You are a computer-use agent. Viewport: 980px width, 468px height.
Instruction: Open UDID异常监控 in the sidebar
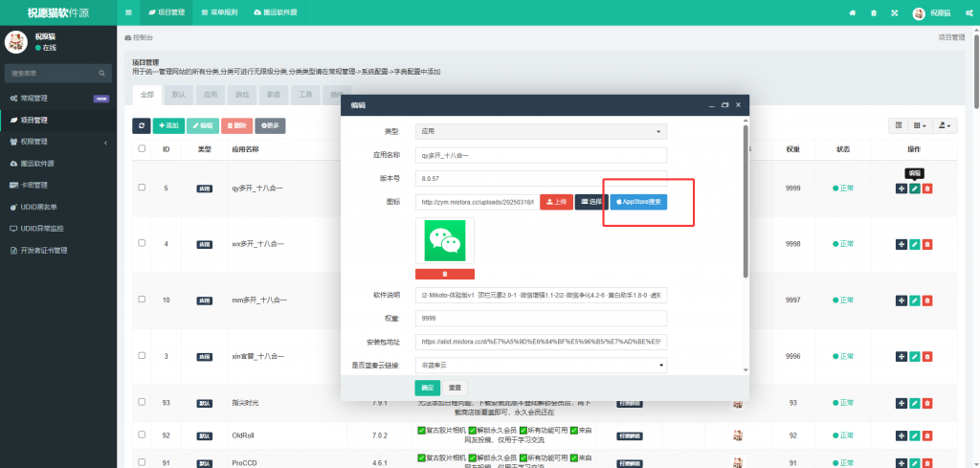(x=58, y=229)
